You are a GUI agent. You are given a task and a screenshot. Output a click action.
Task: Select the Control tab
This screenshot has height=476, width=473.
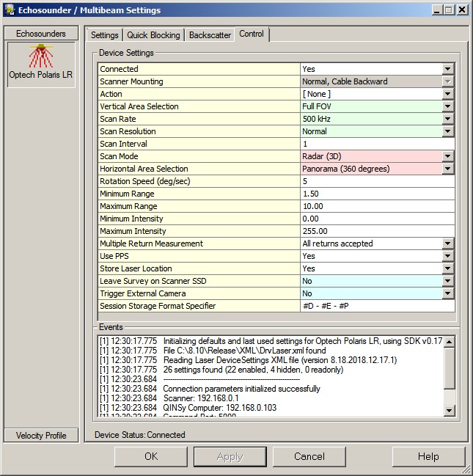pos(252,34)
